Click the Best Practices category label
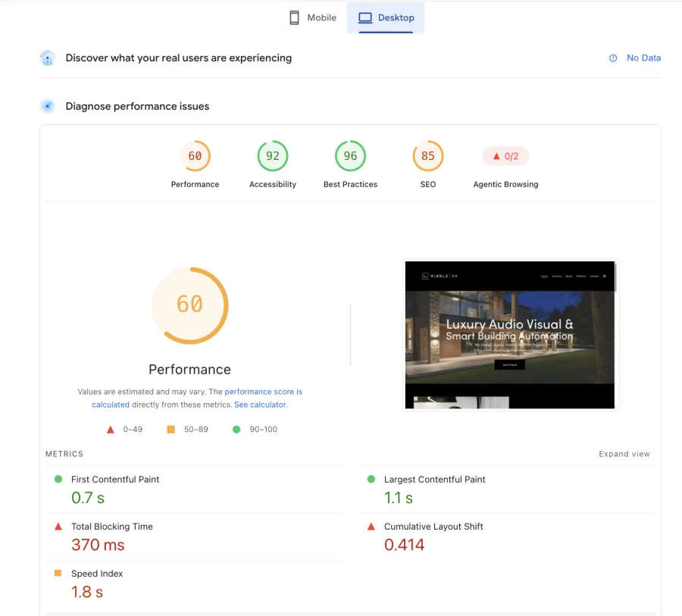 pos(350,184)
